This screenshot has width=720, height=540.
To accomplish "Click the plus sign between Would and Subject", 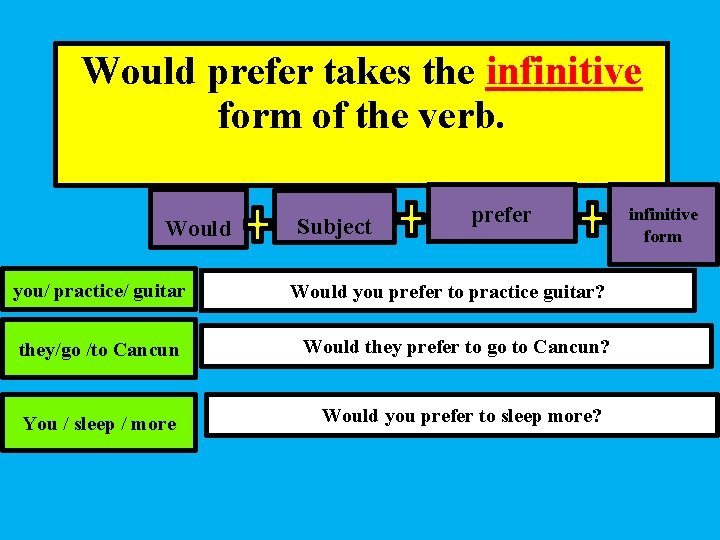I will tap(258, 223).
